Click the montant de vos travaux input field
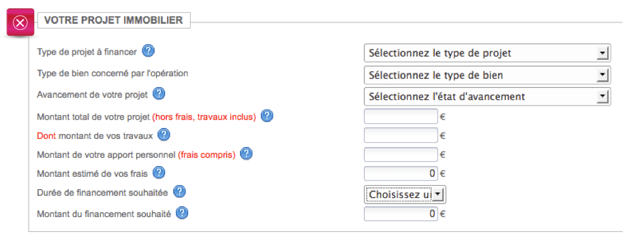The image size is (644, 247). click(x=401, y=135)
